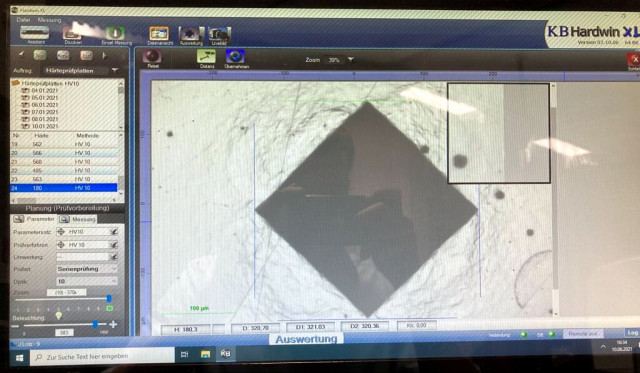The image size is (640, 373).
Task: Click the Übernehmen apply icon
Action: (x=236, y=56)
